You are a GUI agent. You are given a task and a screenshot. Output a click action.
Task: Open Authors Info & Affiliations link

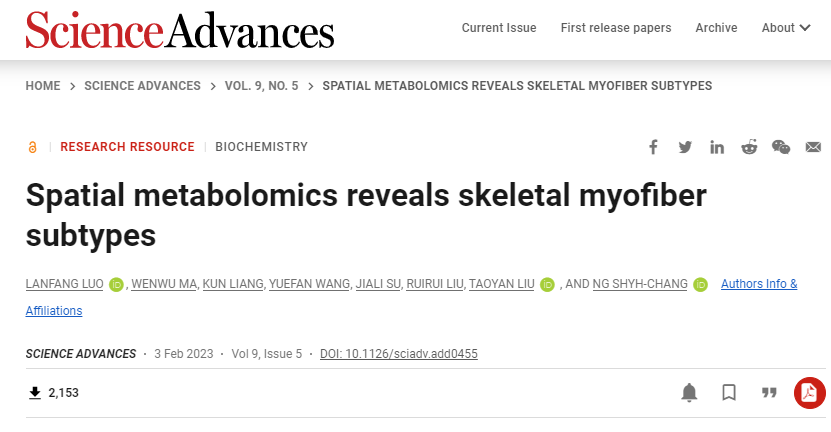[x=759, y=284]
